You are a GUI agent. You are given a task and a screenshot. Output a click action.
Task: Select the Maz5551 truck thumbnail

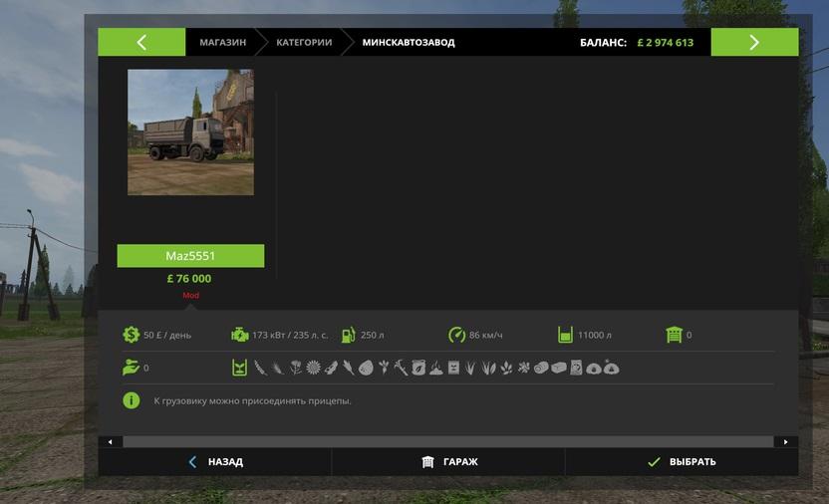(x=190, y=131)
